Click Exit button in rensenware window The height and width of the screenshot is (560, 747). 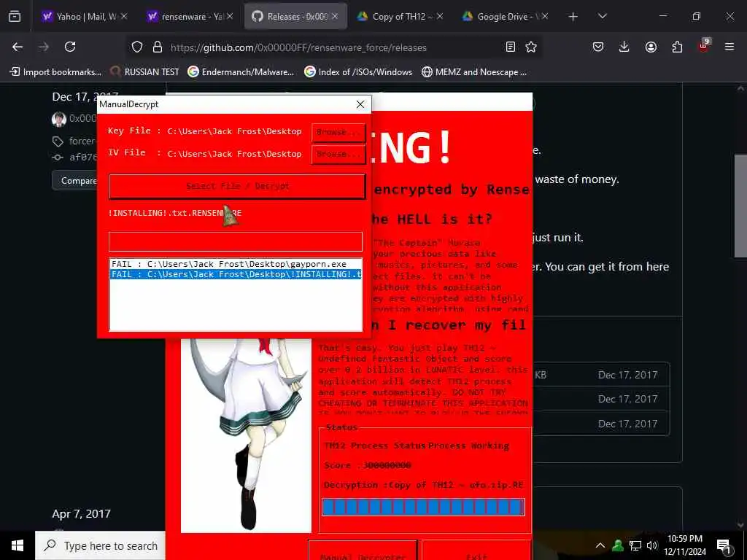[x=476, y=551]
